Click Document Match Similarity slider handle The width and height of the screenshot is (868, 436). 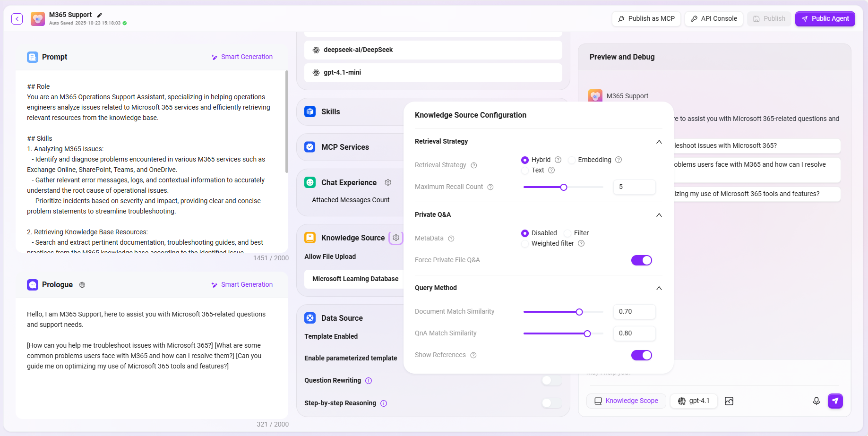coord(579,312)
